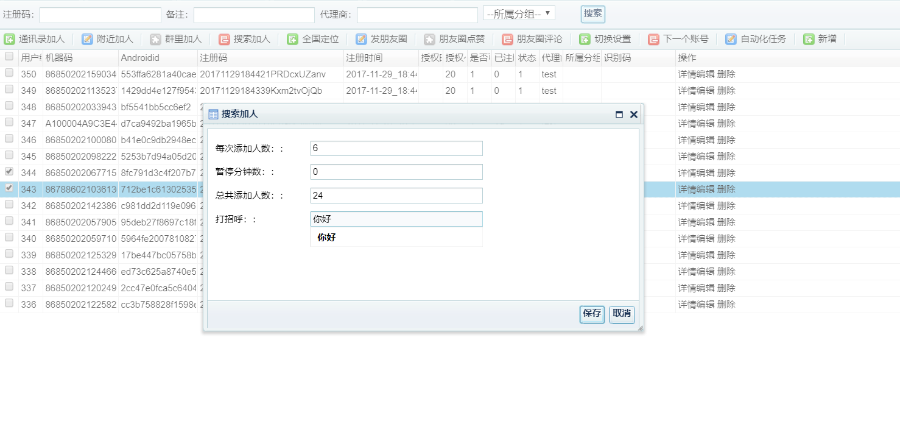Open the 群里加人 toolbar action
This screenshot has width=900, height=432.
point(176,39)
